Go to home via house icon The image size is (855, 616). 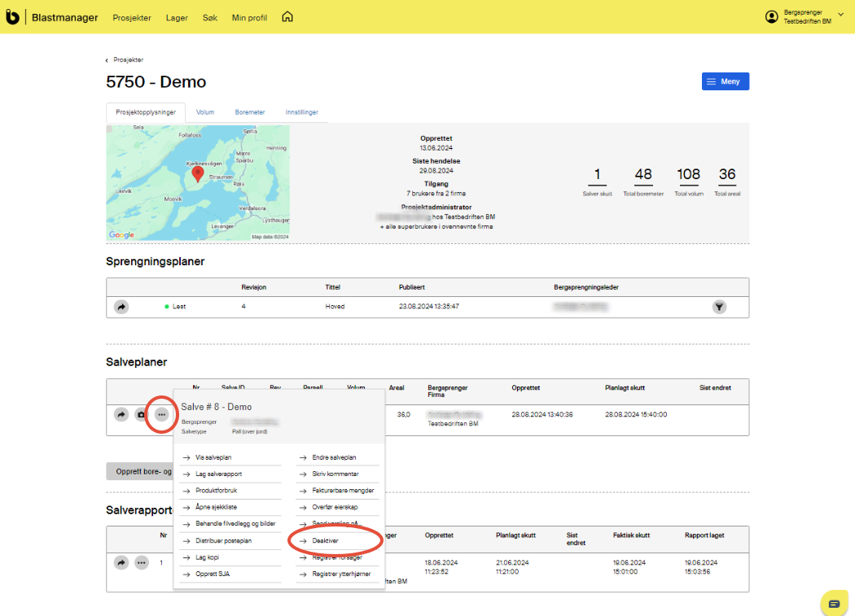pos(287,17)
